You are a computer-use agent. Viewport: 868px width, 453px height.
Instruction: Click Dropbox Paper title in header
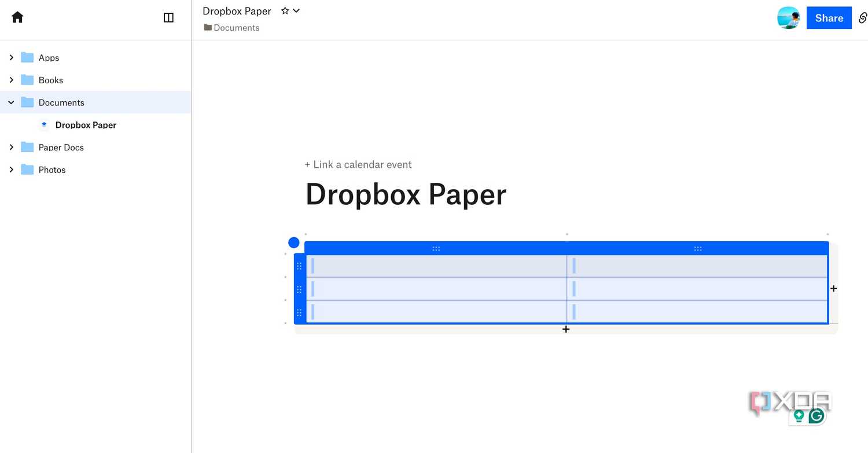pyautogui.click(x=237, y=11)
